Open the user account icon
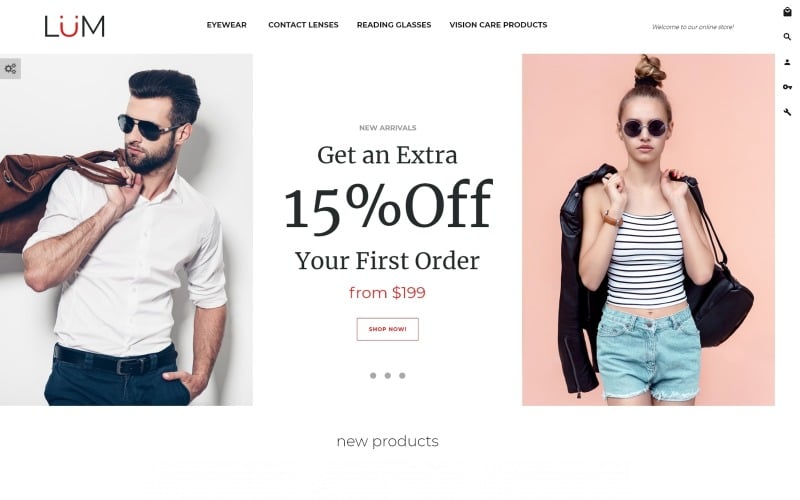This screenshot has height=500, width=800. coord(787,62)
